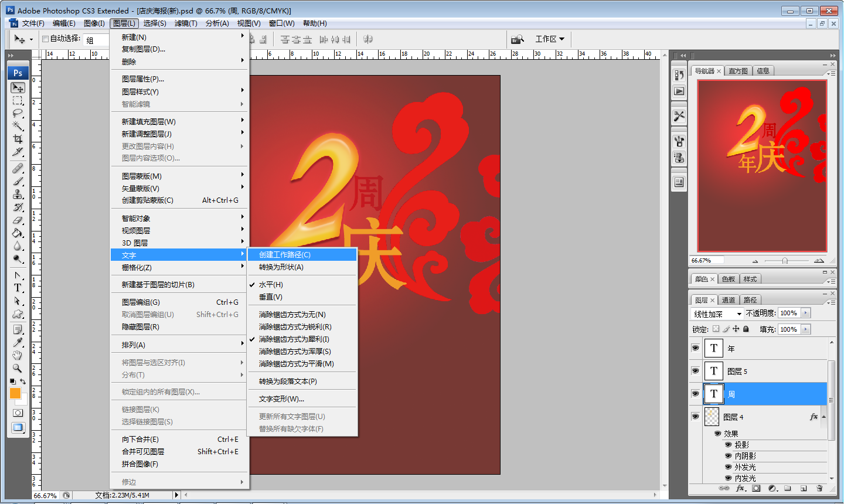Launch Adobe Bridge from options bar
The height and width of the screenshot is (504, 844).
click(517, 39)
